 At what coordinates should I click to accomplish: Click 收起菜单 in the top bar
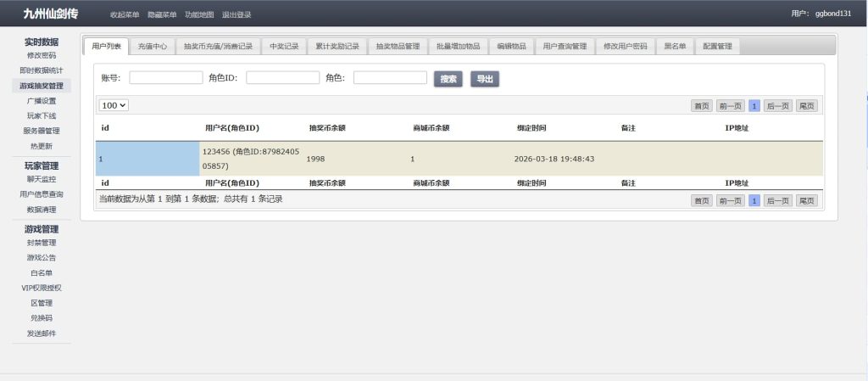125,15
